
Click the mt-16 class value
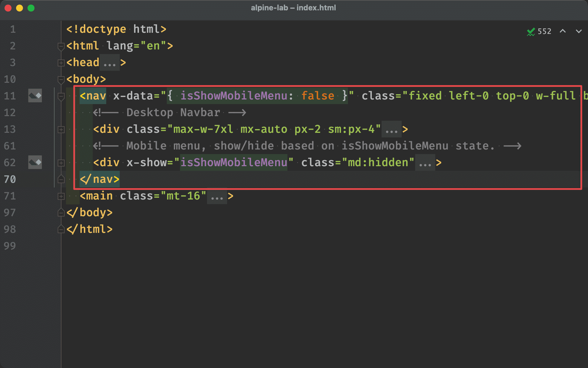point(183,196)
